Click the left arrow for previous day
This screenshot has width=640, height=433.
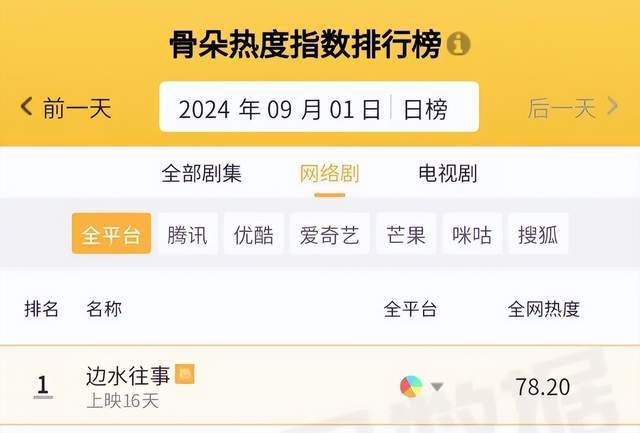pos(27,106)
